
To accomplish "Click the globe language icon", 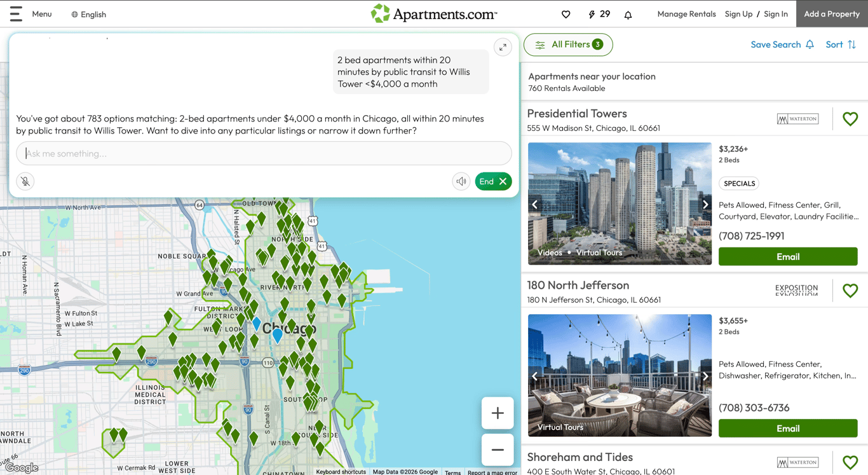I will 74,14.
